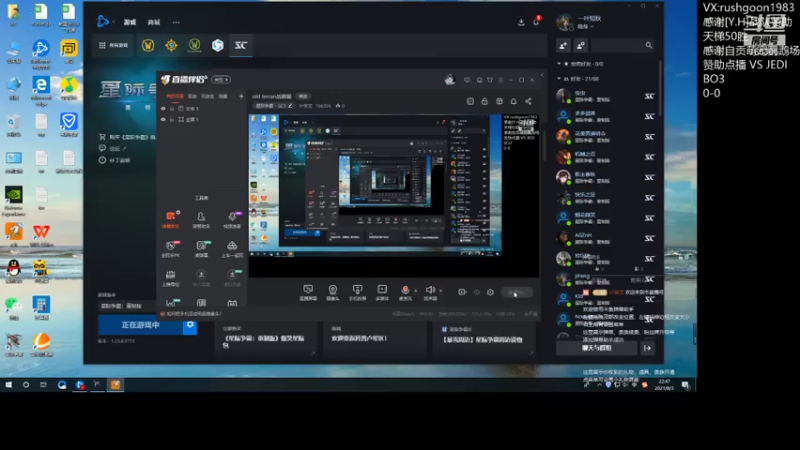Add a camera source
This screenshot has height=450, width=800.
[x=333, y=292]
